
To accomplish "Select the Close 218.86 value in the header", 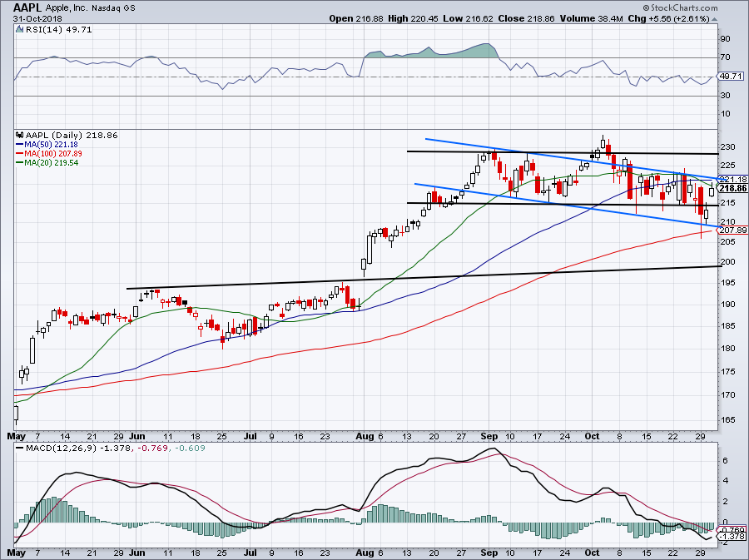I will coord(526,18).
